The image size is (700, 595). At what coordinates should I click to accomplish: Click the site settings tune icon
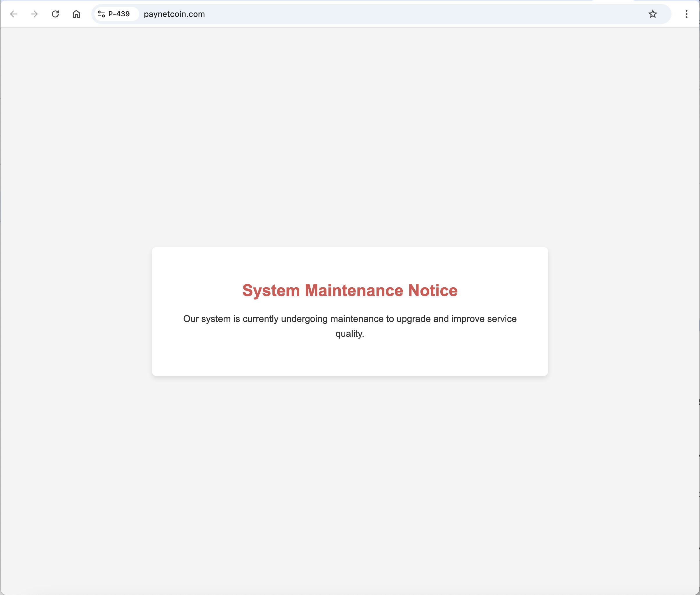click(101, 14)
